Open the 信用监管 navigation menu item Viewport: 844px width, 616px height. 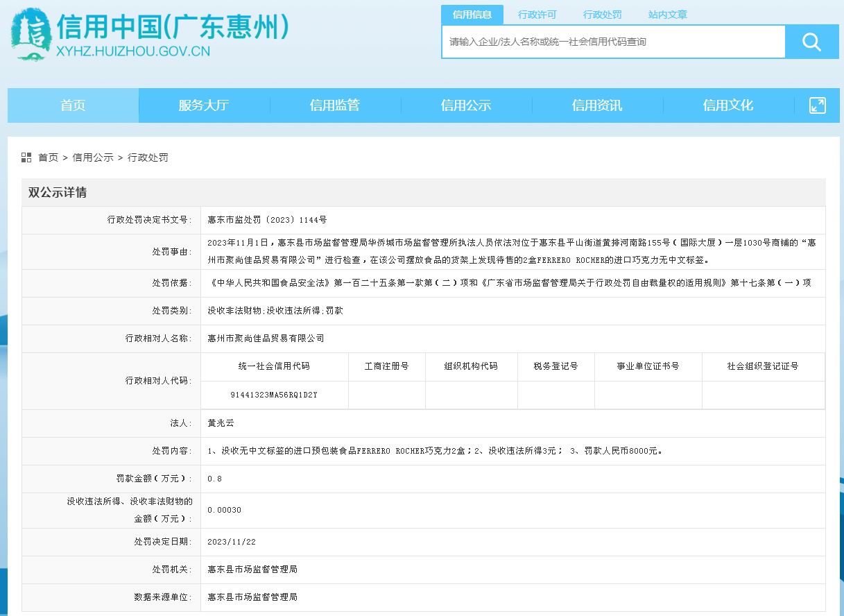(335, 105)
